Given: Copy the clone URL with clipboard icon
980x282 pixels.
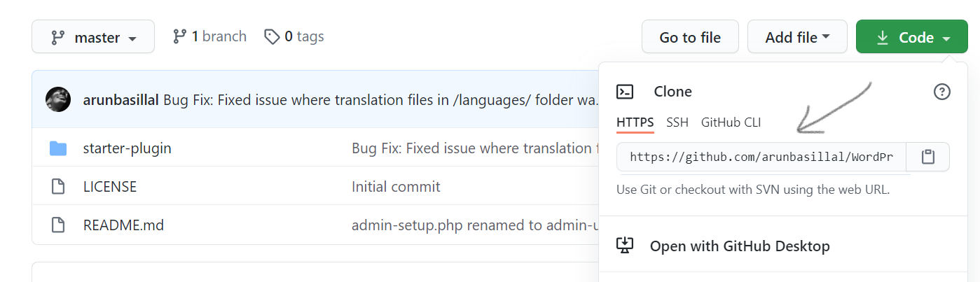Looking at the screenshot, I should [928, 157].
